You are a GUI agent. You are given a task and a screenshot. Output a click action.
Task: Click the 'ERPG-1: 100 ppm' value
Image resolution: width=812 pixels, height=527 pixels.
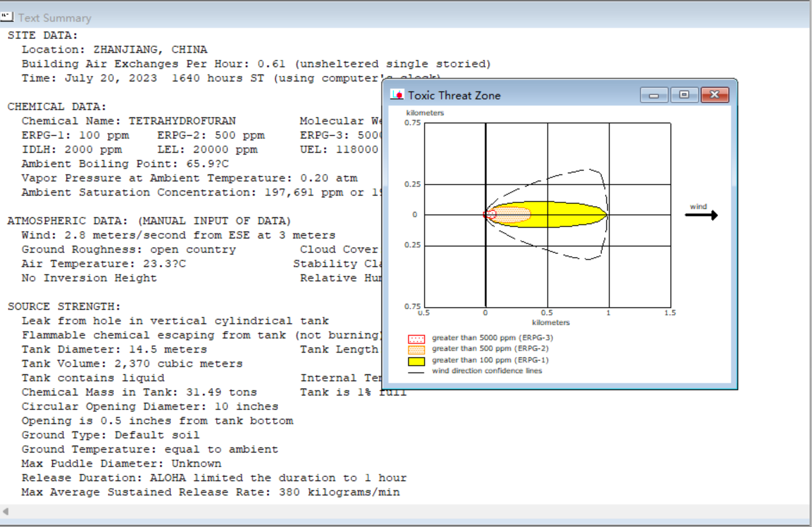click(76, 136)
